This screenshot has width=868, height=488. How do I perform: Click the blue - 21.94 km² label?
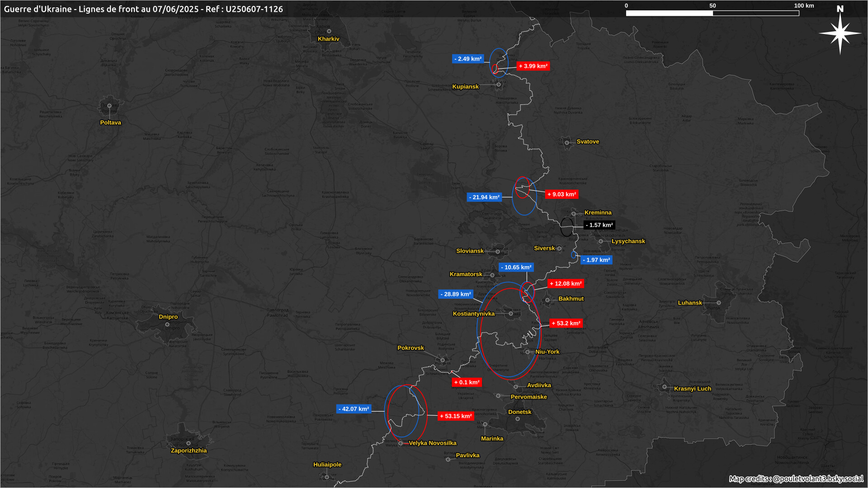(x=484, y=197)
